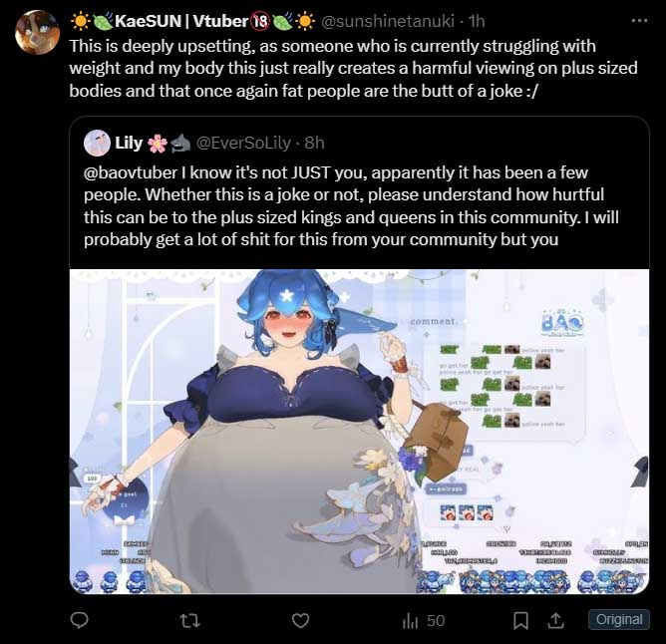Like the tweet with the heart icon
The height and width of the screenshot is (644, 666).
(301, 621)
